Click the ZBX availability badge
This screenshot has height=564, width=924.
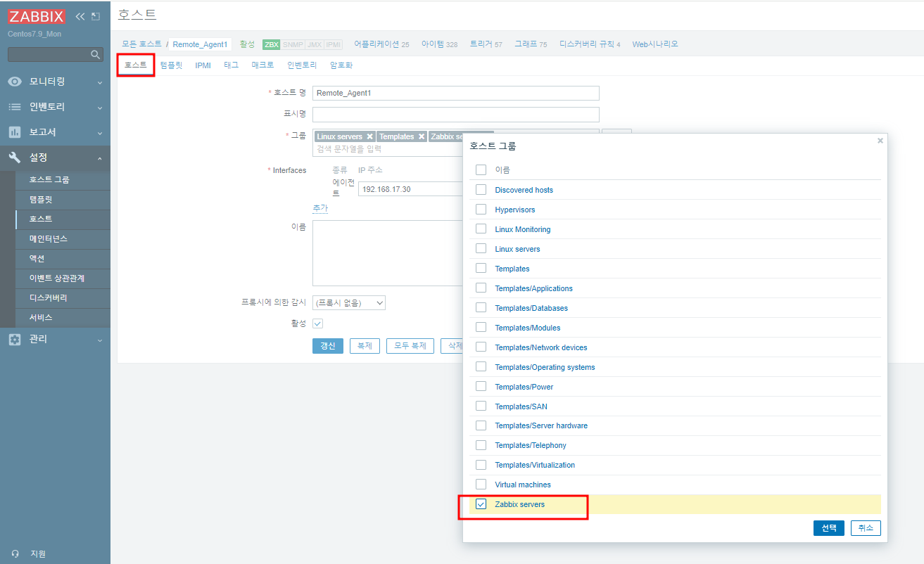[271, 44]
